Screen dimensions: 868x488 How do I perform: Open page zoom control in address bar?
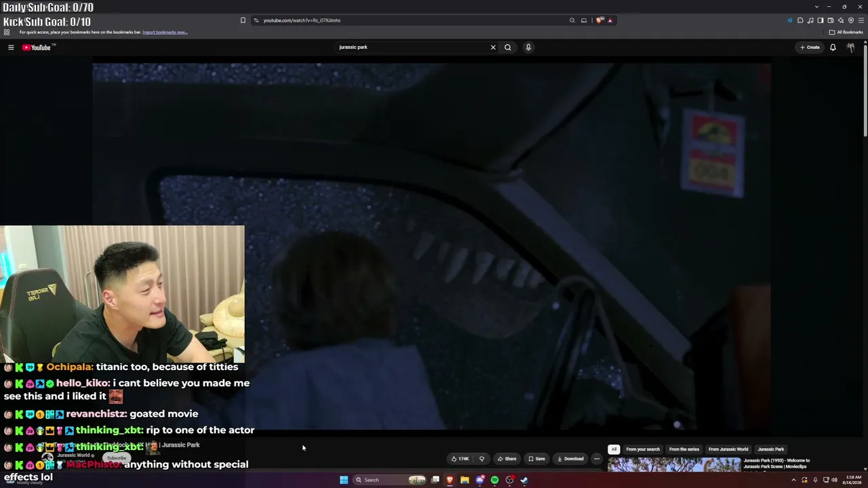572,20
